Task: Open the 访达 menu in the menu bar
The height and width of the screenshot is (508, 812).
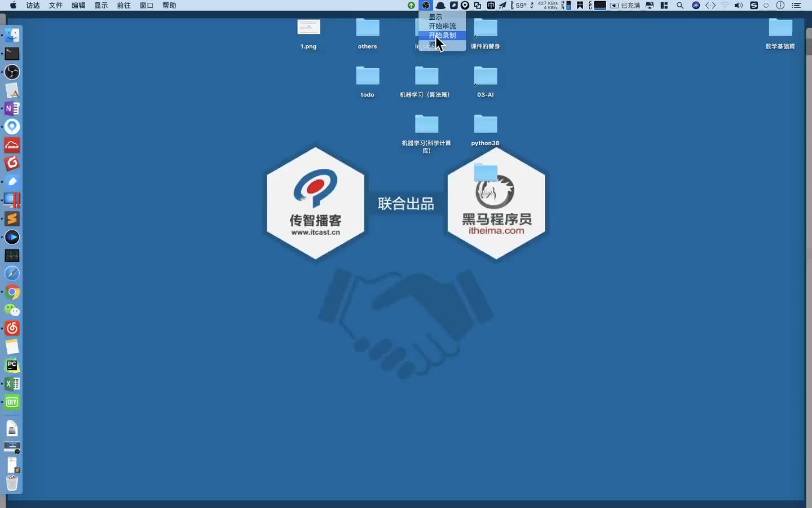Action: click(x=33, y=5)
